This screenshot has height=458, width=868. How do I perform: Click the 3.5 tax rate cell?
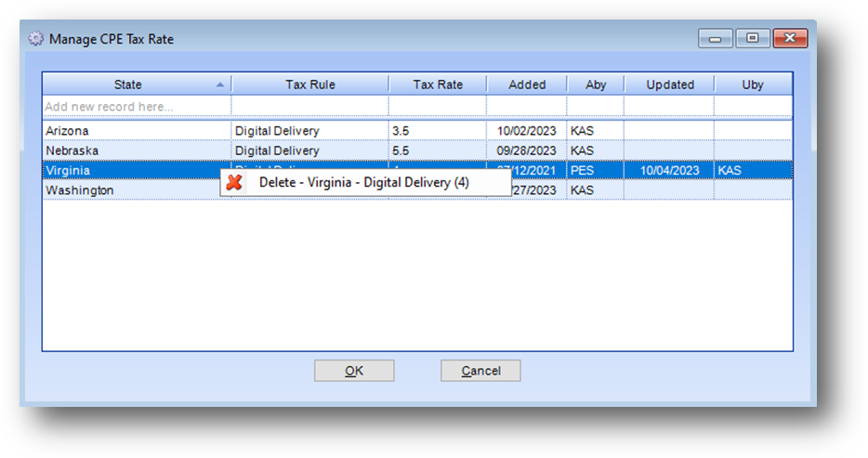click(x=438, y=131)
